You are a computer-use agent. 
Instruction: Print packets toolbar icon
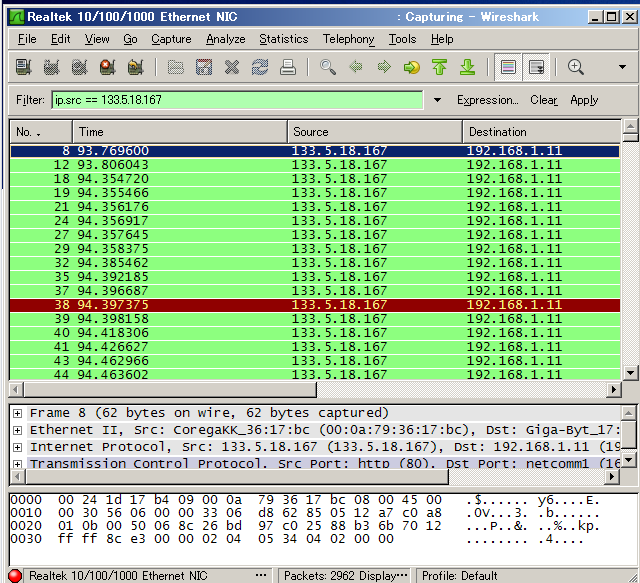[288, 67]
